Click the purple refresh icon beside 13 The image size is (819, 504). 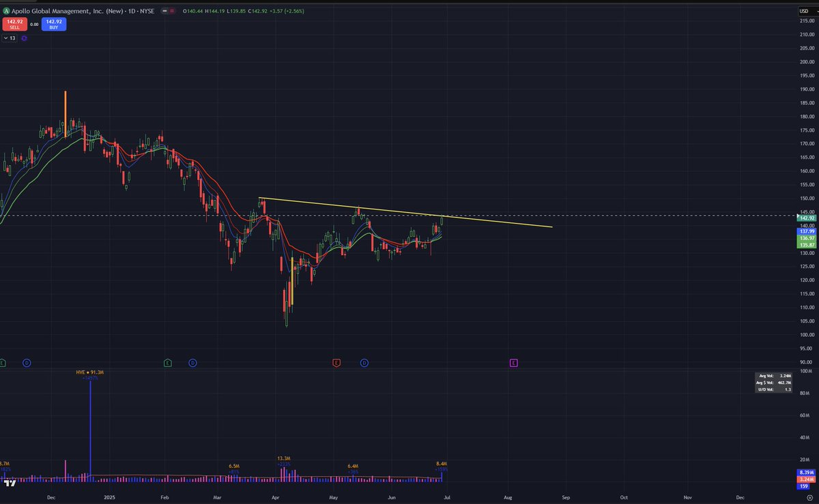[x=24, y=38]
